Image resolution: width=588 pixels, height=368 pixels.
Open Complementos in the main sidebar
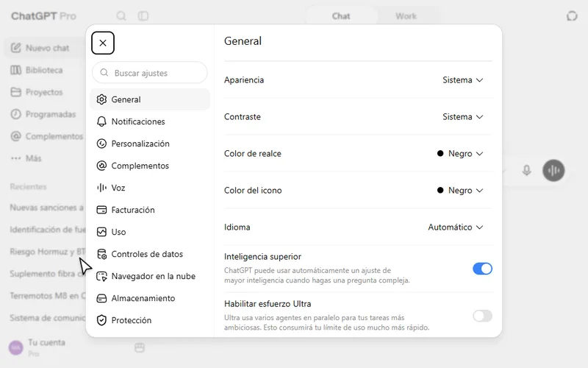[46, 136]
